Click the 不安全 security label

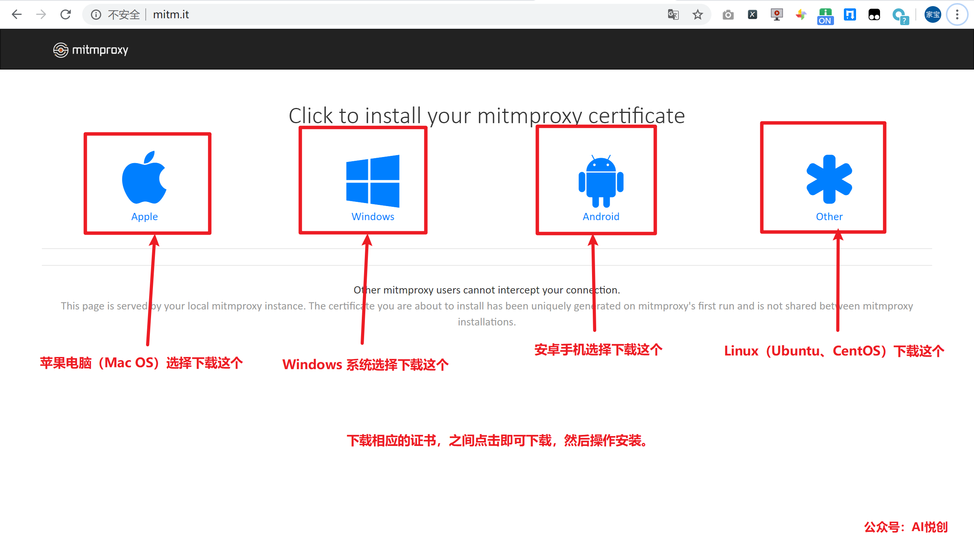pos(124,14)
